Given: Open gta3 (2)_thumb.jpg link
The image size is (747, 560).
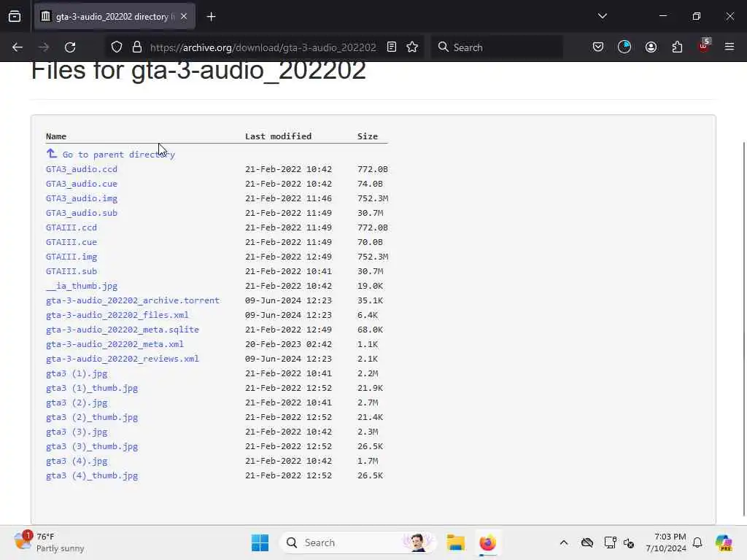Looking at the screenshot, I should (92, 417).
